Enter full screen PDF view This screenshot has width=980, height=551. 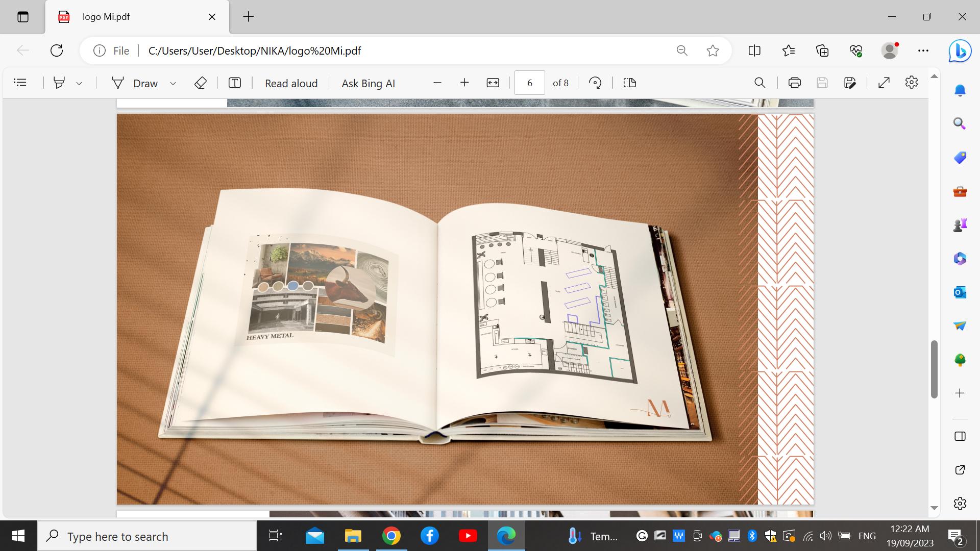click(884, 83)
